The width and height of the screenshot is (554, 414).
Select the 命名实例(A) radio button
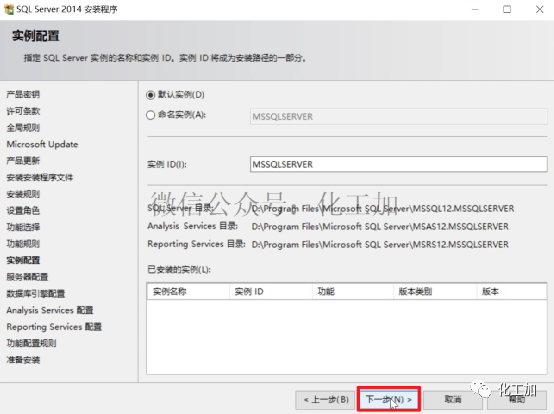coord(151,115)
